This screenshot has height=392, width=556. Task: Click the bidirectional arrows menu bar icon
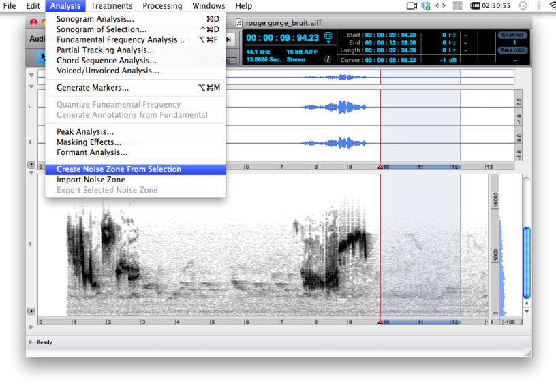(x=440, y=5)
